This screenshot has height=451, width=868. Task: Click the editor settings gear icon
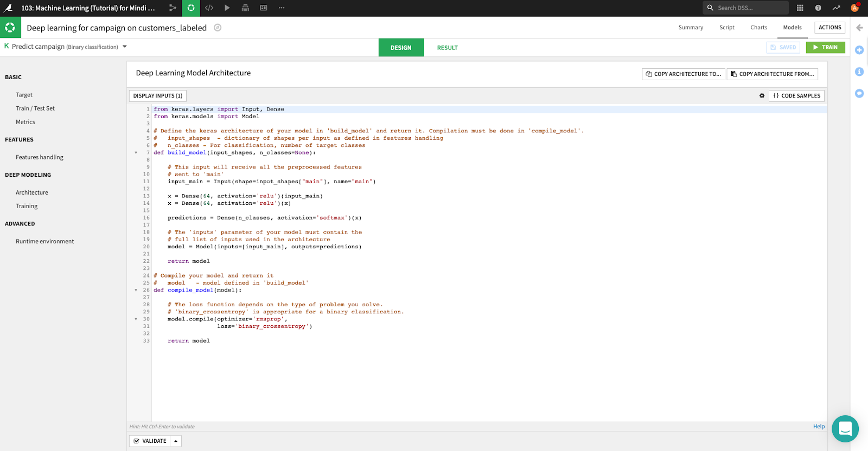click(762, 96)
